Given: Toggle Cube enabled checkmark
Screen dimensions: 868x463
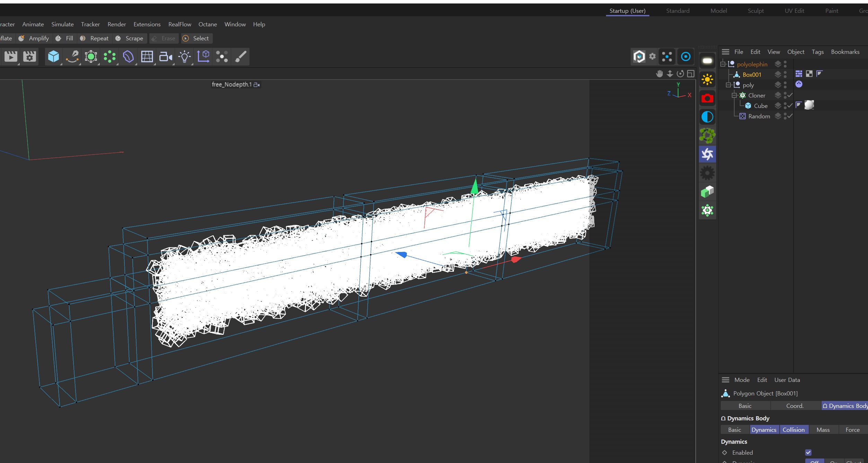Looking at the screenshot, I should pos(790,105).
